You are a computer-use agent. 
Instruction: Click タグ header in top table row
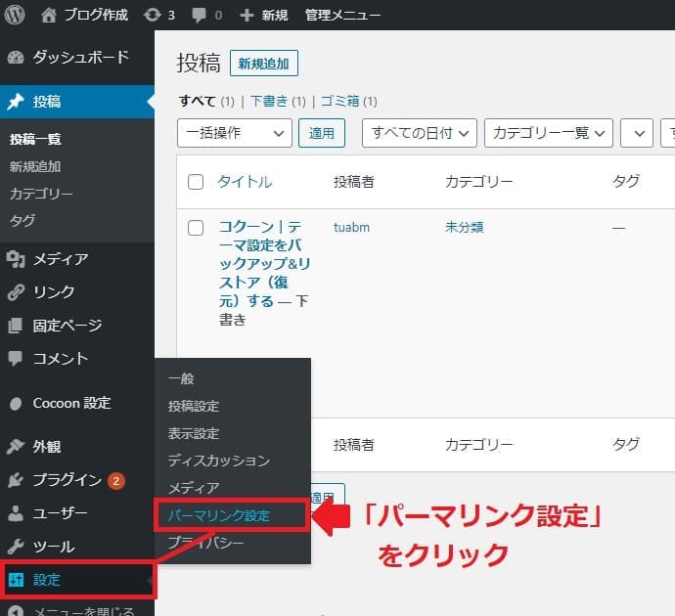625,182
